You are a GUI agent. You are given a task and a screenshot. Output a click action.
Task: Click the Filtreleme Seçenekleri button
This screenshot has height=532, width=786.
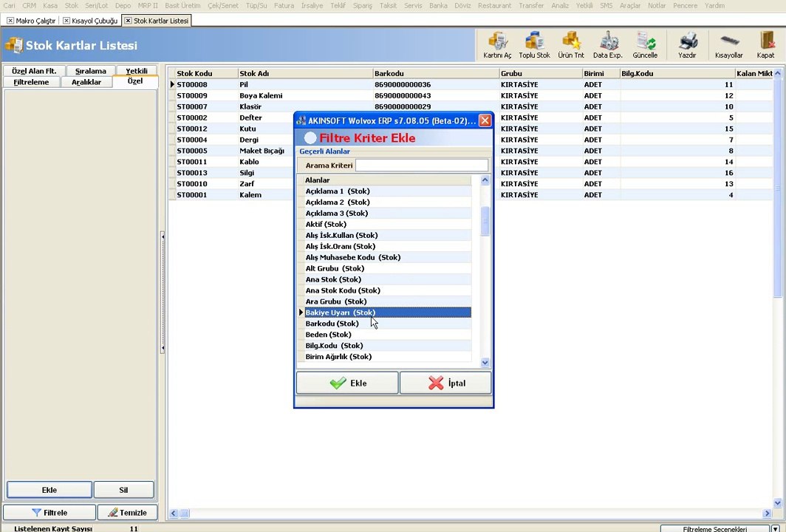(x=715, y=528)
